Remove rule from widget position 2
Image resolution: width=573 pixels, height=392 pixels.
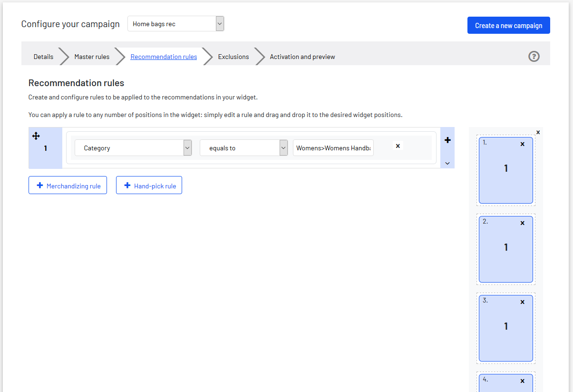point(523,223)
